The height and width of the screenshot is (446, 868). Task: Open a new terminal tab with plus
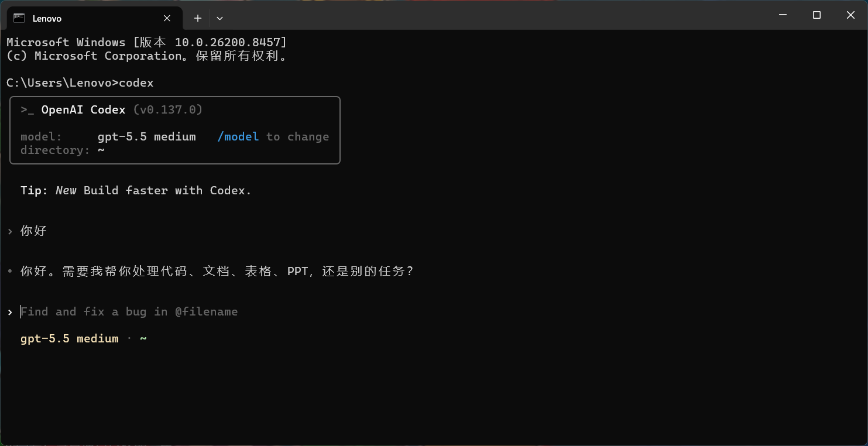tap(198, 18)
